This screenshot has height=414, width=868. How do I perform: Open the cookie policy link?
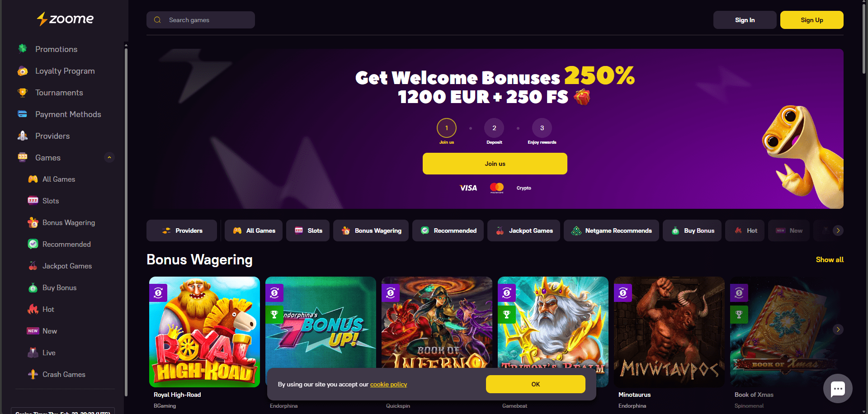click(389, 384)
